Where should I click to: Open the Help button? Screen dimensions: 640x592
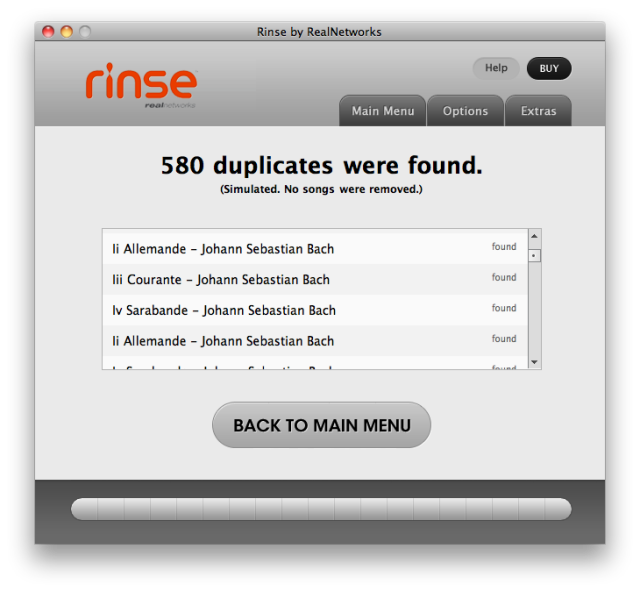coord(496,68)
